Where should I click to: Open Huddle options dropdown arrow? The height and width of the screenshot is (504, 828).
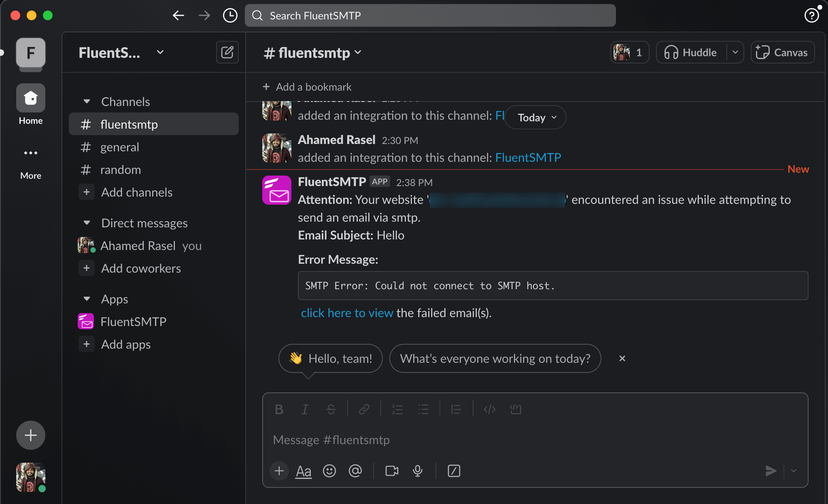pyautogui.click(x=735, y=52)
